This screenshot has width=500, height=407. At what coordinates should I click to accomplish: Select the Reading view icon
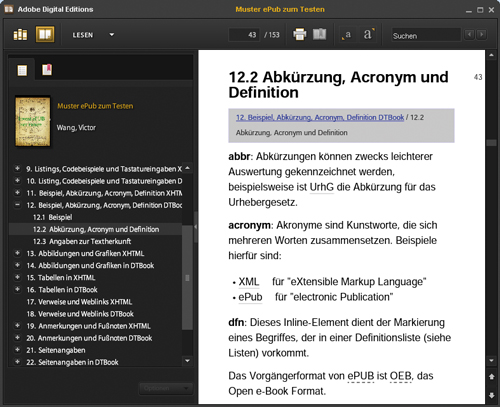tap(45, 34)
